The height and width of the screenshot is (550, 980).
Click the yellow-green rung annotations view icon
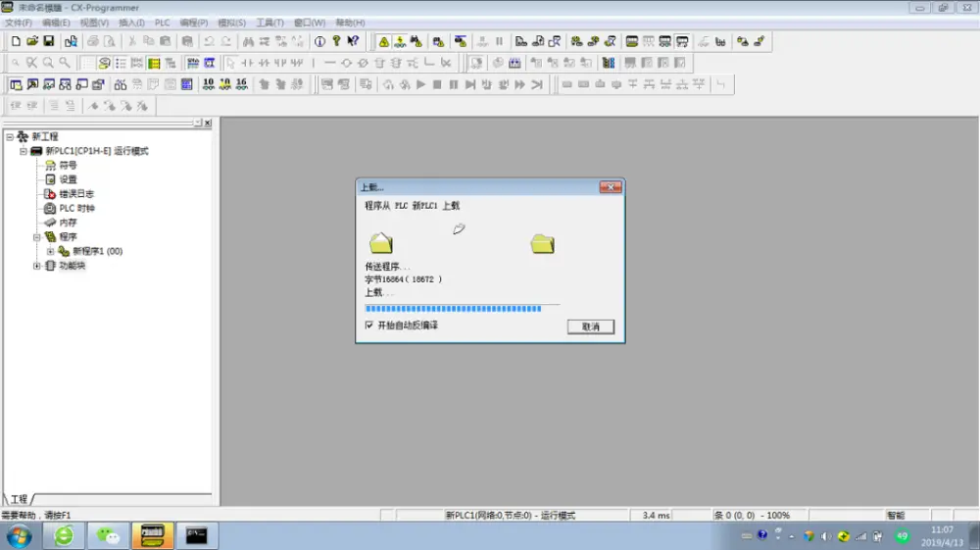click(x=154, y=63)
